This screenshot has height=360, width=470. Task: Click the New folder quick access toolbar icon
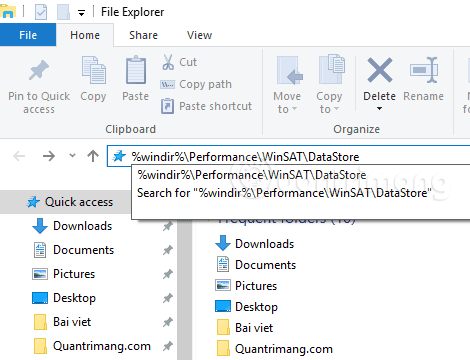[63, 12]
